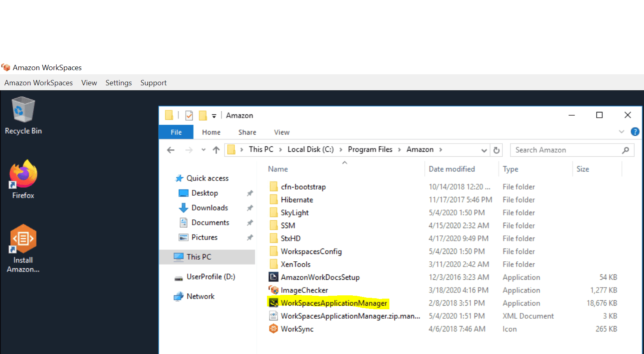
Task: Open the Help question mark icon
Action: pos(635,132)
